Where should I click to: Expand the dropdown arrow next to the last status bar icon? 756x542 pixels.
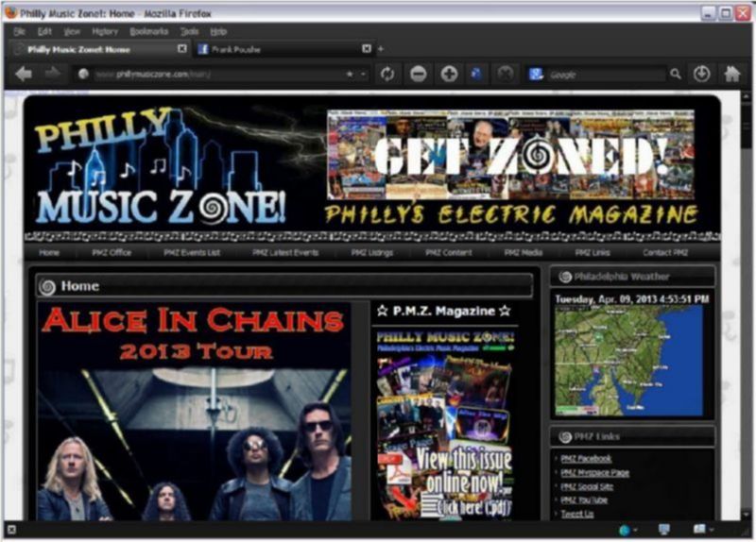713,530
